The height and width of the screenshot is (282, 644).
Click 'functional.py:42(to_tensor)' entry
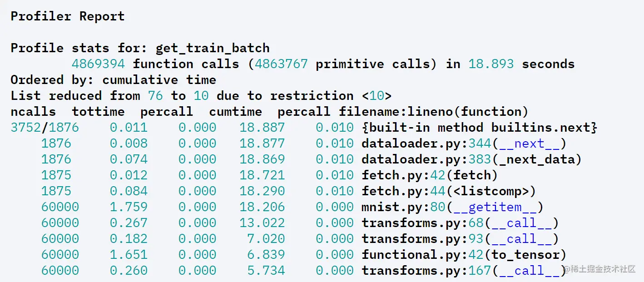tap(464, 255)
